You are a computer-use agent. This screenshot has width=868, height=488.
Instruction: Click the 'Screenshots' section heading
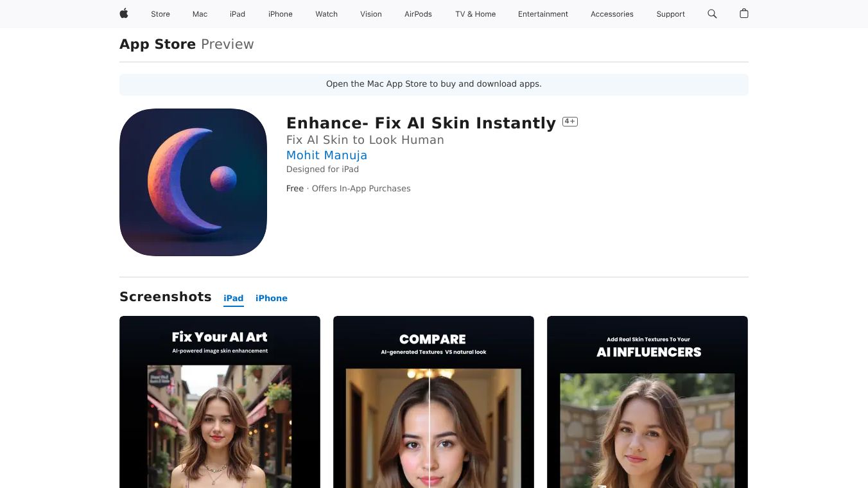[166, 297]
